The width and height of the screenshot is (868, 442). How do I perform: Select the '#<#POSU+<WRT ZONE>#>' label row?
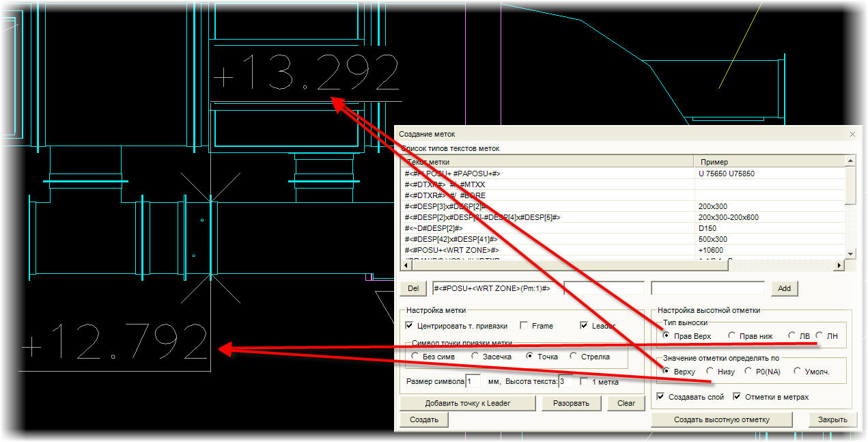coord(624,250)
